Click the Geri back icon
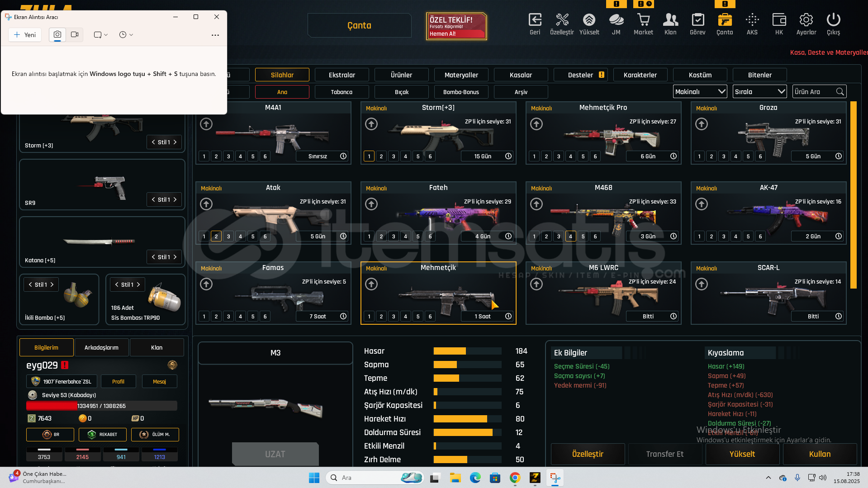 point(535,20)
